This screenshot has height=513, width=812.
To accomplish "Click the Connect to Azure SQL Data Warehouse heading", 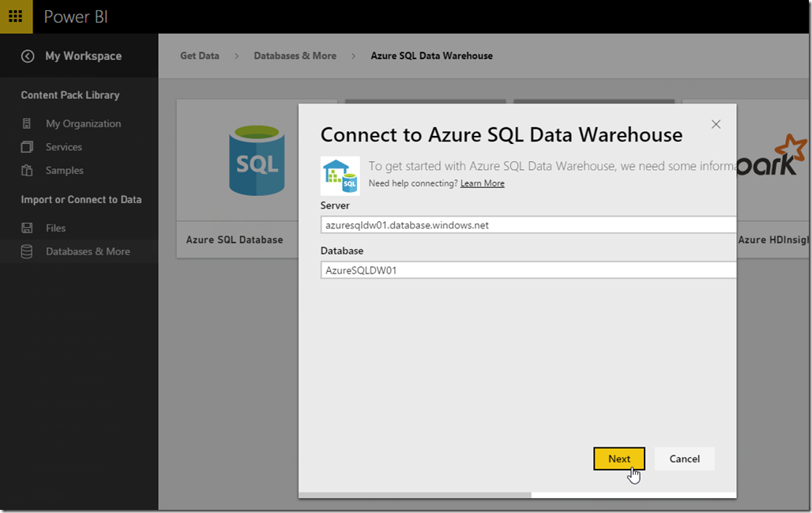I will [502, 134].
